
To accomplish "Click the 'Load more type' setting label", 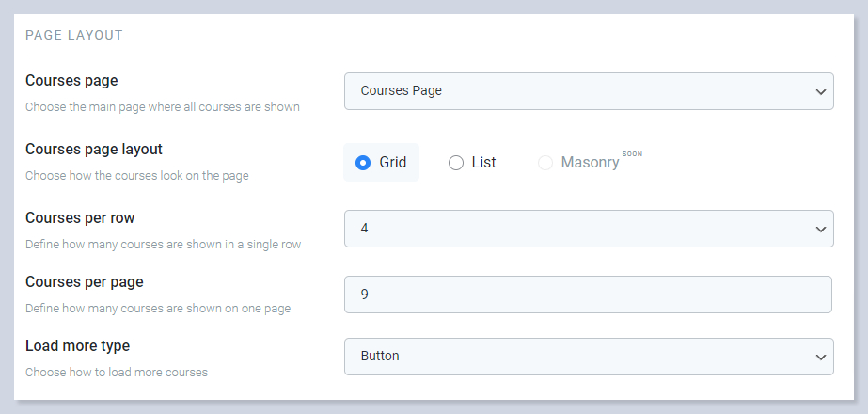I will click(77, 345).
